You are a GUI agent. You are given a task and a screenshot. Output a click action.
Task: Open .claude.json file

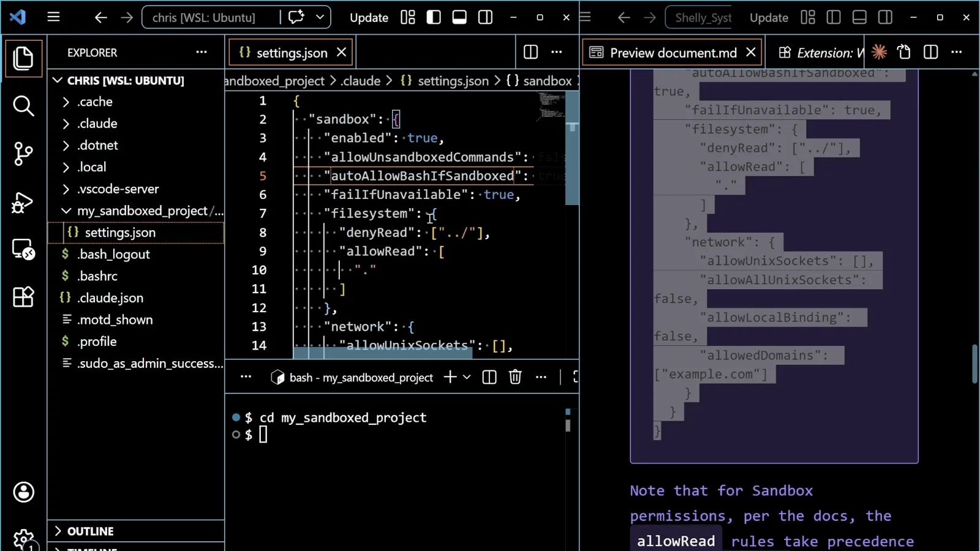(x=136, y=298)
